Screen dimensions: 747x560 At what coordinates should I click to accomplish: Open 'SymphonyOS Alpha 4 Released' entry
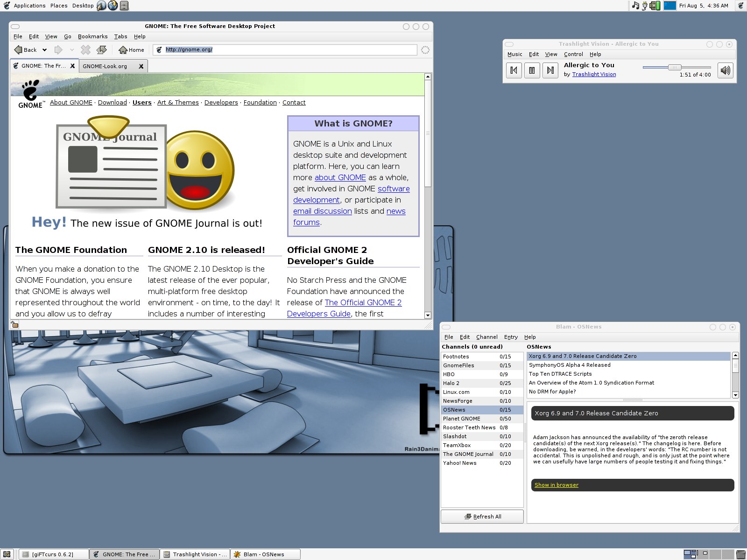pyautogui.click(x=628, y=365)
